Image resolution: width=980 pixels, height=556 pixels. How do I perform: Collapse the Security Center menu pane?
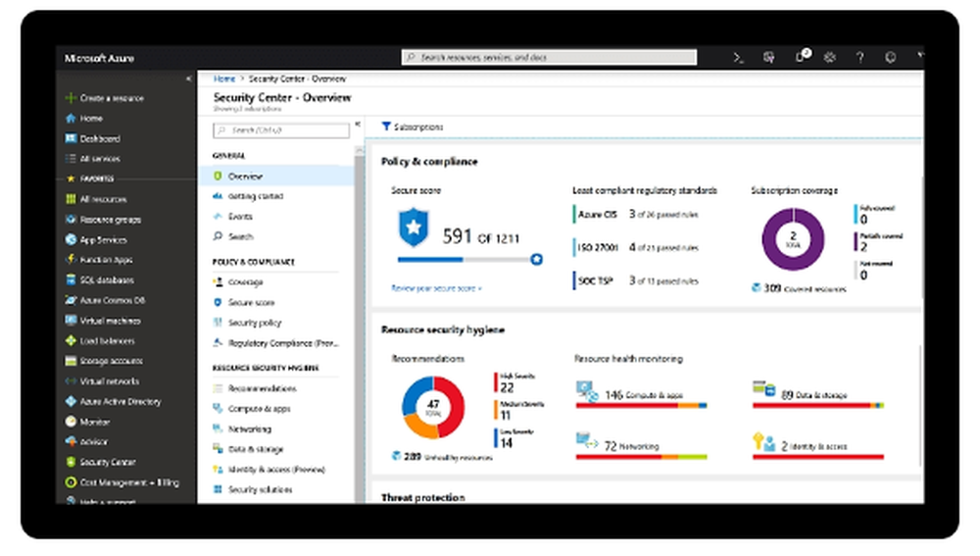(358, 125)
